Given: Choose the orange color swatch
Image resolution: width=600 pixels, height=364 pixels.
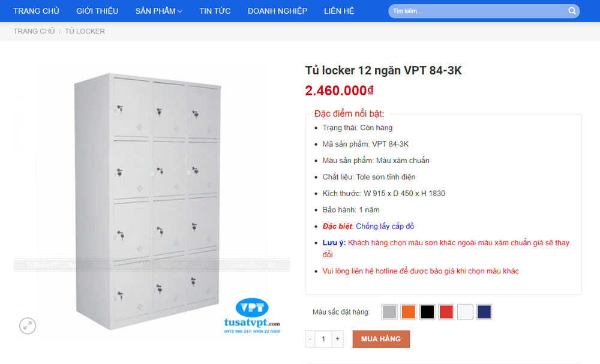Looking at the screenshot, I should pos(408,312).
